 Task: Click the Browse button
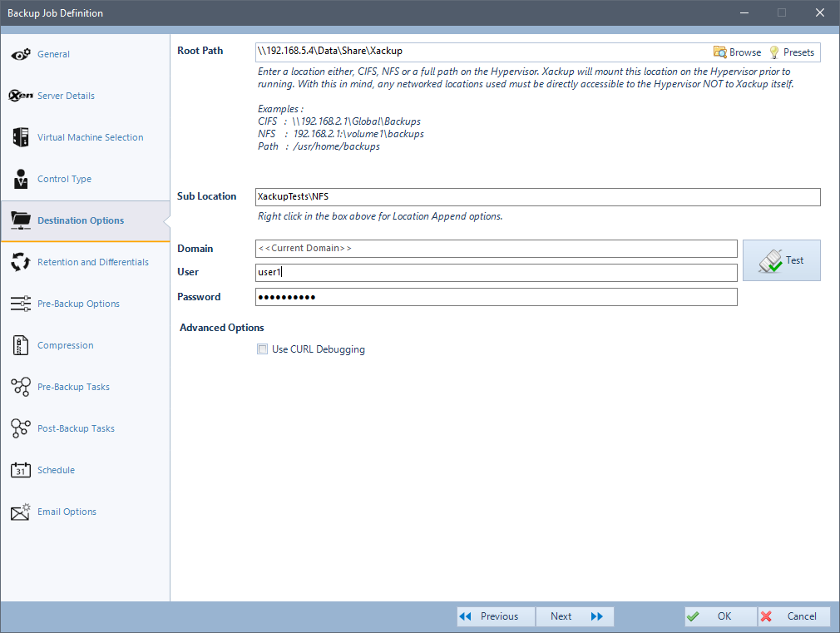click(738, 52)
